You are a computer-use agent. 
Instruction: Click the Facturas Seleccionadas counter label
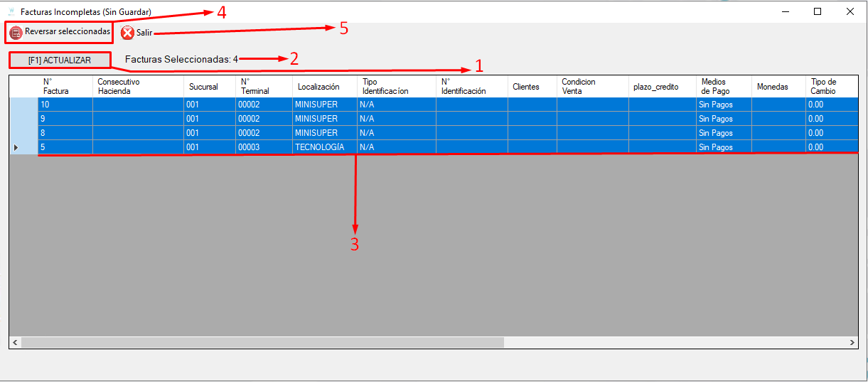point(181,60)
